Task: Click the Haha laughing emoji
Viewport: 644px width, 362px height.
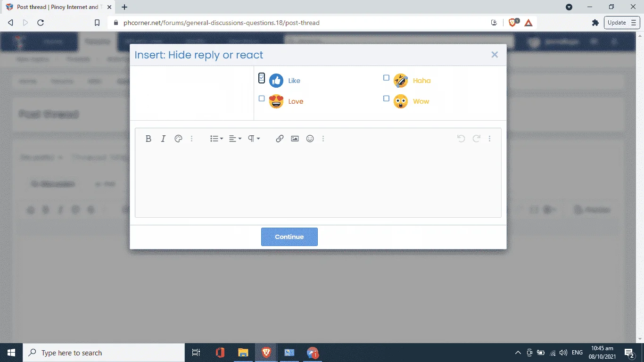Action: pos(401,81)
